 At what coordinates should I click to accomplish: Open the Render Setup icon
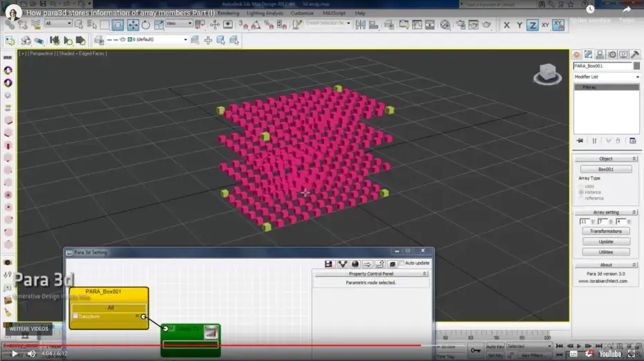click(460, 25)
